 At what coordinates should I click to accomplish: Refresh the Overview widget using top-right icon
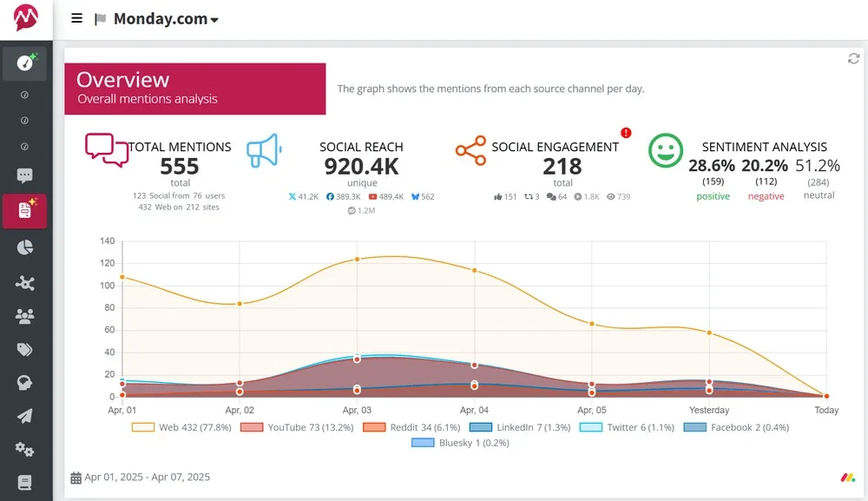click(x=852, y=58)
